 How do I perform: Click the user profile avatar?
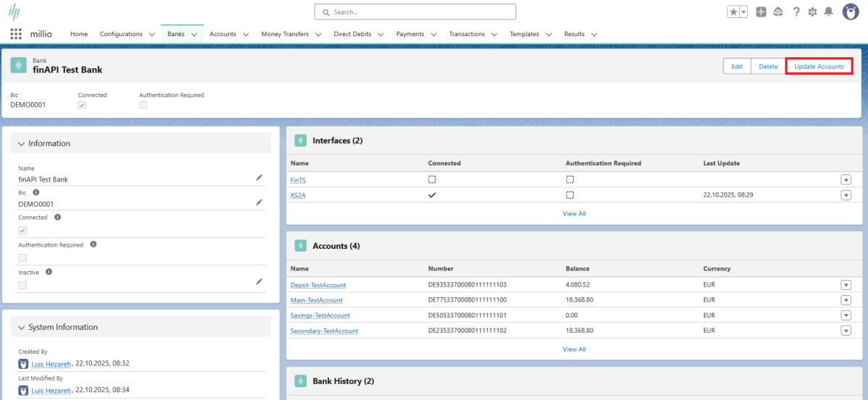click(851, 12)
